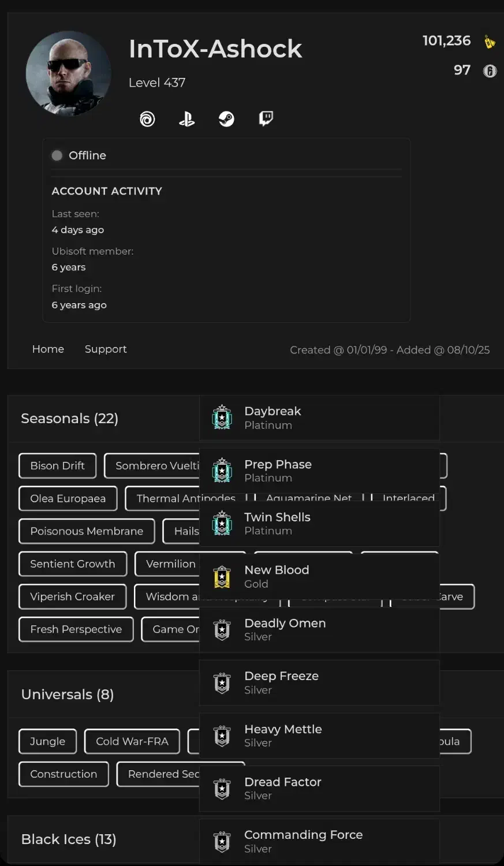Expand the Black Ices (13) section header

(x=69, y=839)
